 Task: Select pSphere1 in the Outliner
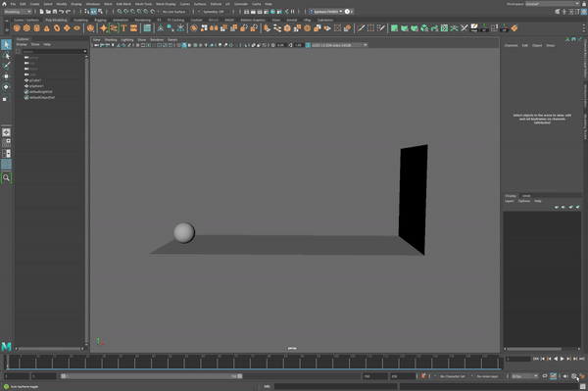pos(36,86)
